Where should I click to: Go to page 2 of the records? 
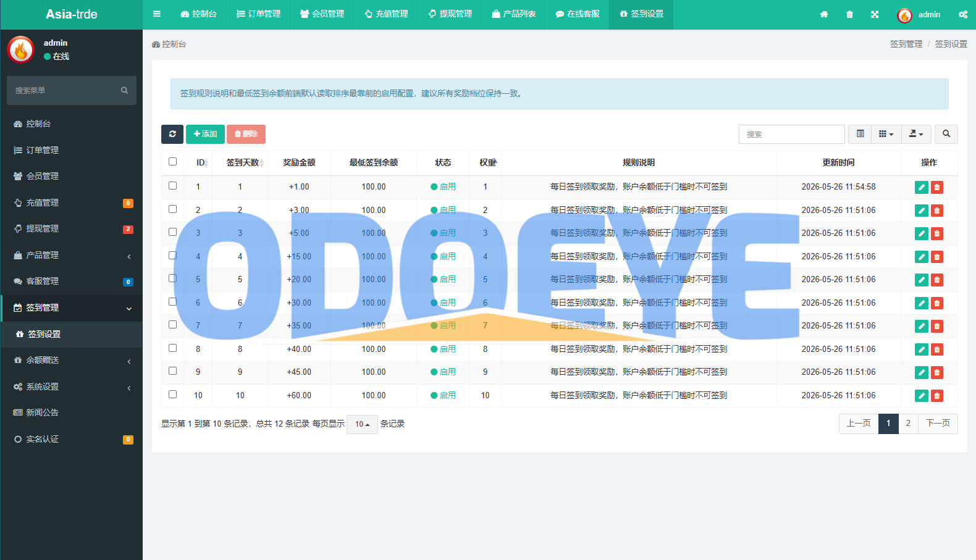pos(908,424)
